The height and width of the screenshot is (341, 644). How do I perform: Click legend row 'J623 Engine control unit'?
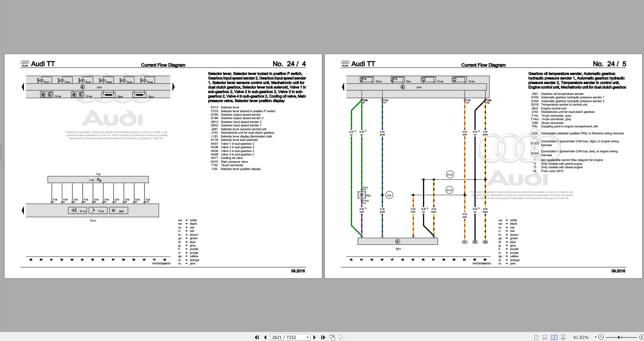click(x=549, y=108)
